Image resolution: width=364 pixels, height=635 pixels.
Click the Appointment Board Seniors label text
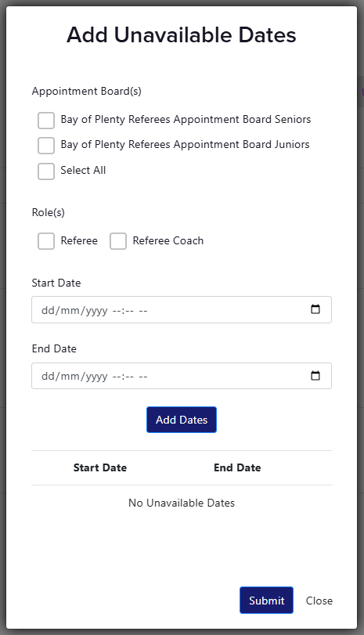(x=186, y=120)
